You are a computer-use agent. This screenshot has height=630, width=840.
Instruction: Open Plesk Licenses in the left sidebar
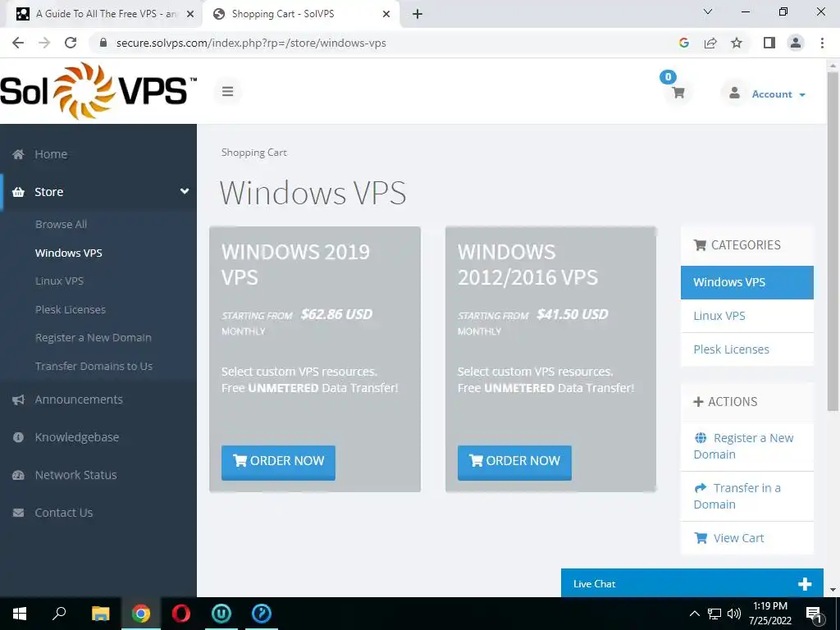coord(71,309)
